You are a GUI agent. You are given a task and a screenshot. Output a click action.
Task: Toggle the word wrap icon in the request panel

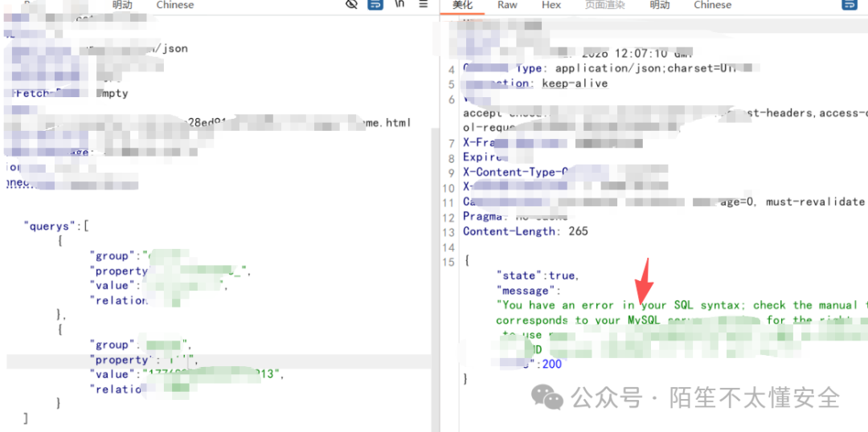point(375,5)
